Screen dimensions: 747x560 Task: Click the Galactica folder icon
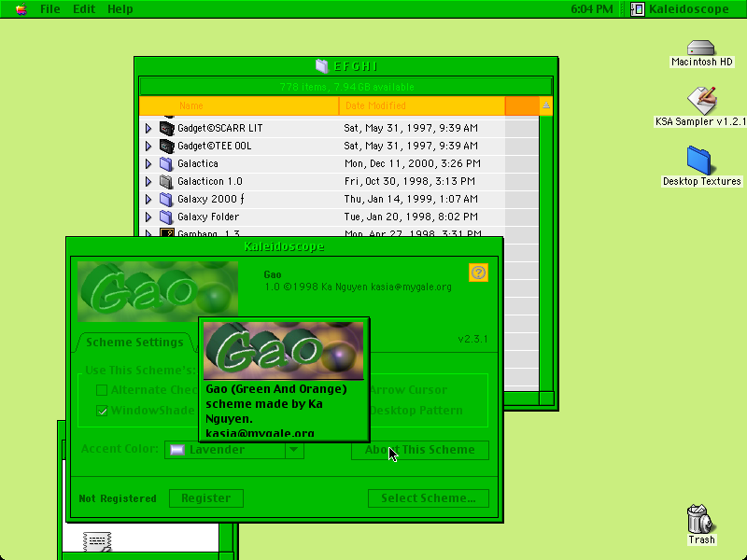[x=166, y=164]
